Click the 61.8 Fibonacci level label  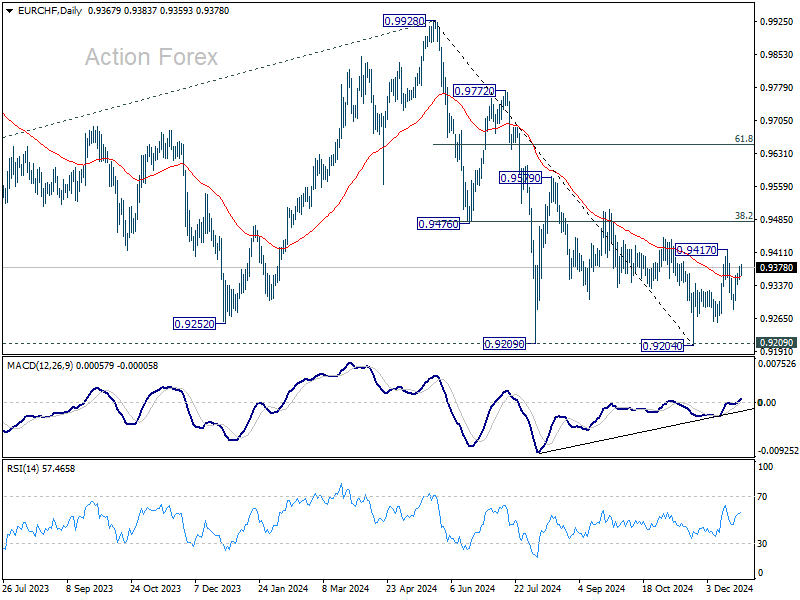click(x=743, y=139)
